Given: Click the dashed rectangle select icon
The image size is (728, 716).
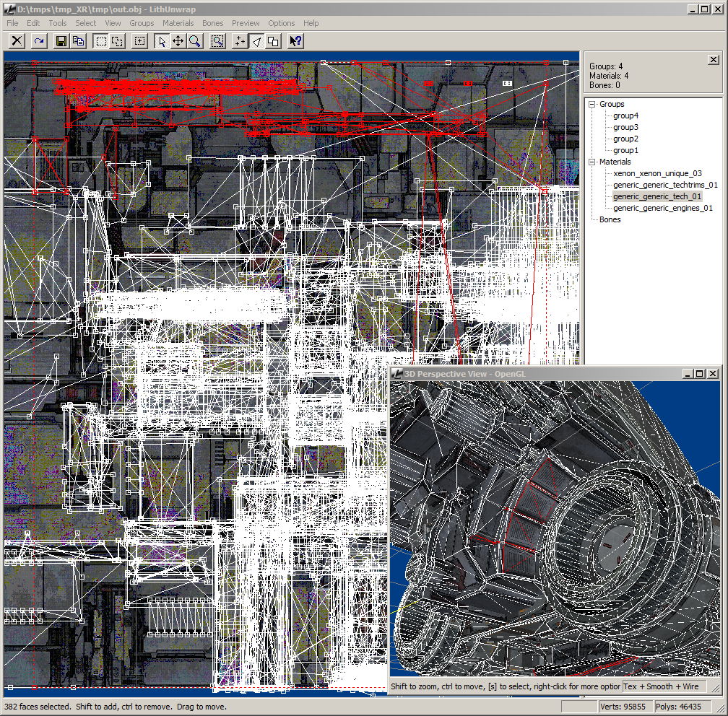Looking at the screenshot, I should (100, 41).
